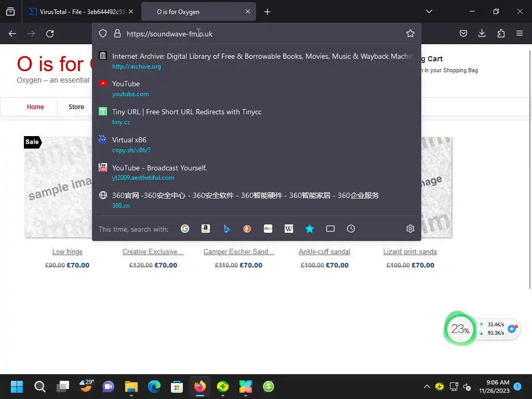Open the Store menu item
The width and height of the screenshot is (532, 399).
76,107
